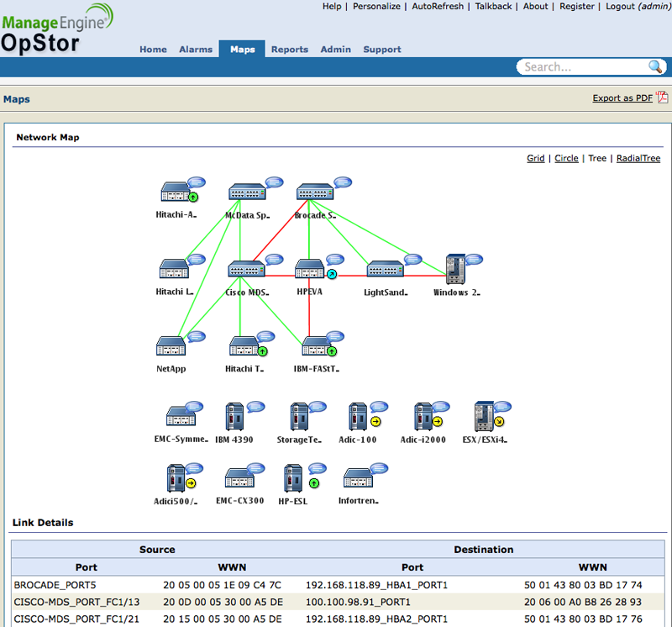Click the BROCADE_PORT5 source port cell
Screen dimensions: 672x627
point(55,585)
